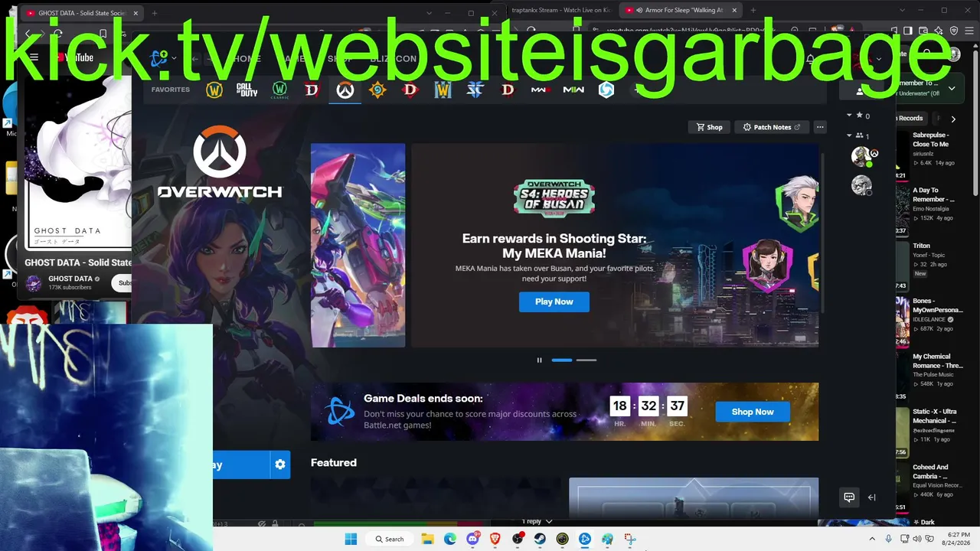980x551 pixels.
Task: Open Battle.net from the taskbar
Action: click(585, 539)
